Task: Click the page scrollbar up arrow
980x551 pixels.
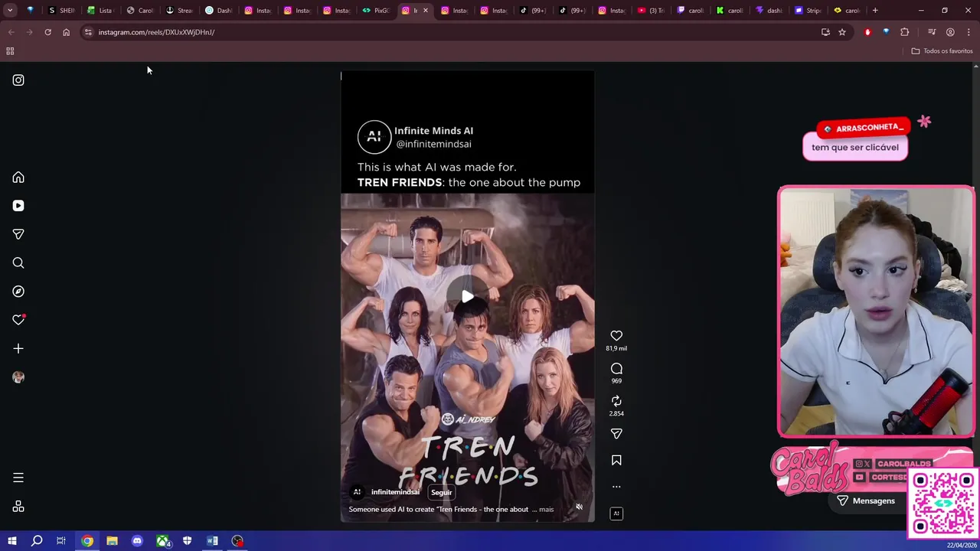Action: tap(975, 67)
